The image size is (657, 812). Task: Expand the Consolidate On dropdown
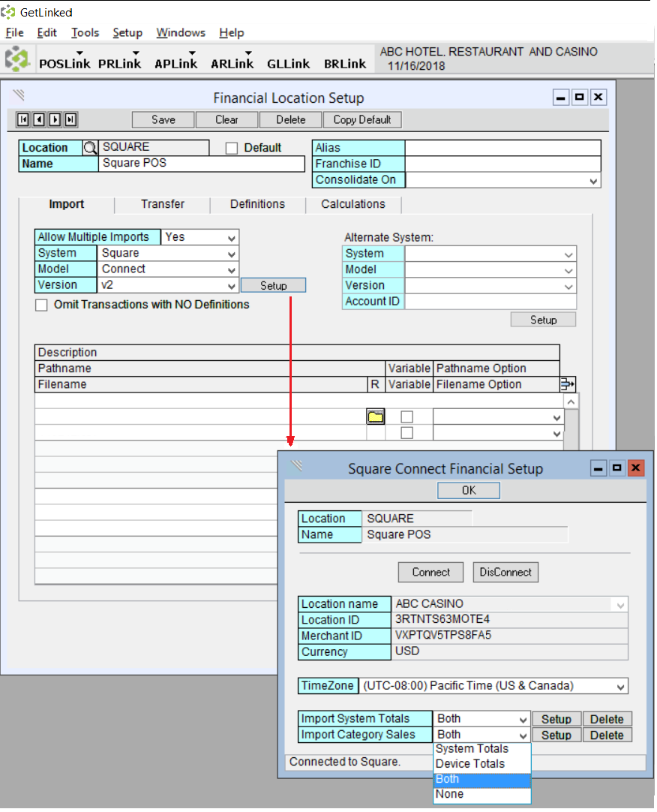(x=593, y=181)
